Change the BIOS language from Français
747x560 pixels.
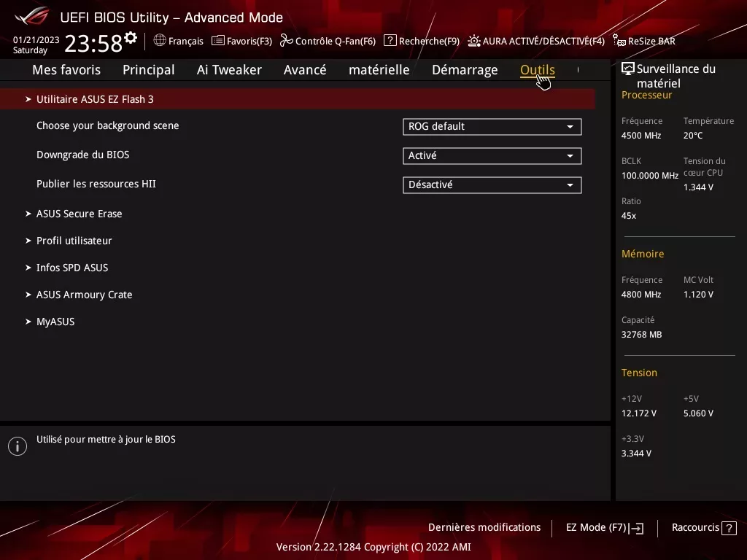178,41
